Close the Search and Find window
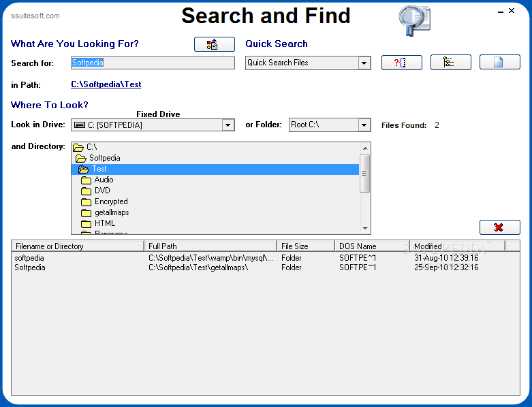This screenshot has width=532, height=407. (x=512, y=11)
